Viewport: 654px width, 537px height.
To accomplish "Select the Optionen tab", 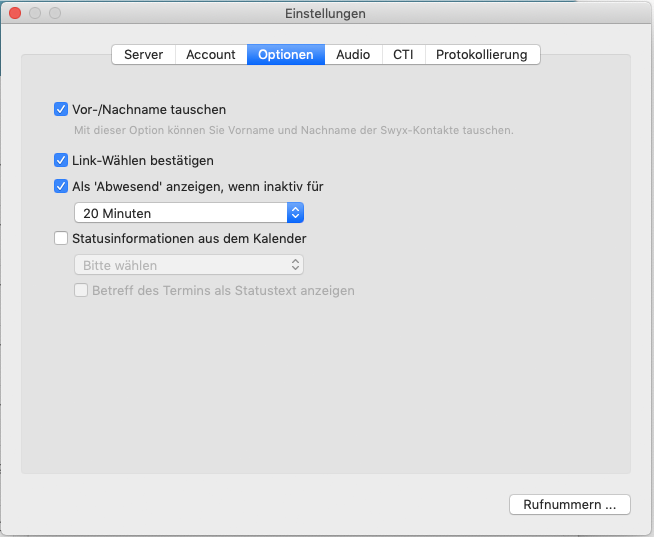I will pos(286,55).
